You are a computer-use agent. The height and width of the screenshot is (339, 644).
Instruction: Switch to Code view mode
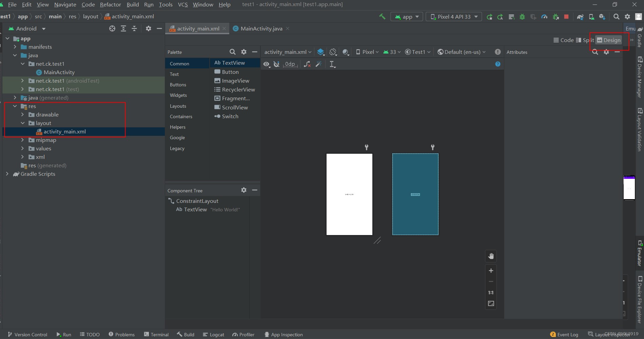tap(563, 40)
